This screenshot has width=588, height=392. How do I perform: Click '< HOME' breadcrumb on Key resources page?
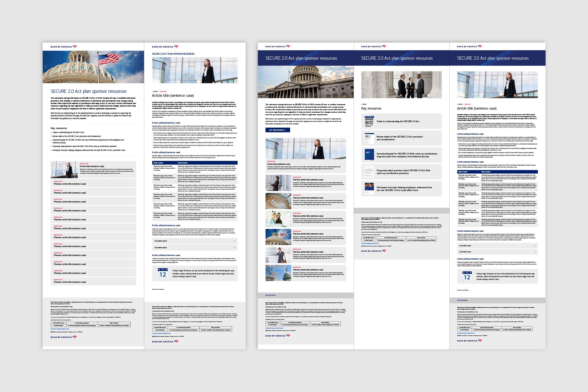point(363,104)
